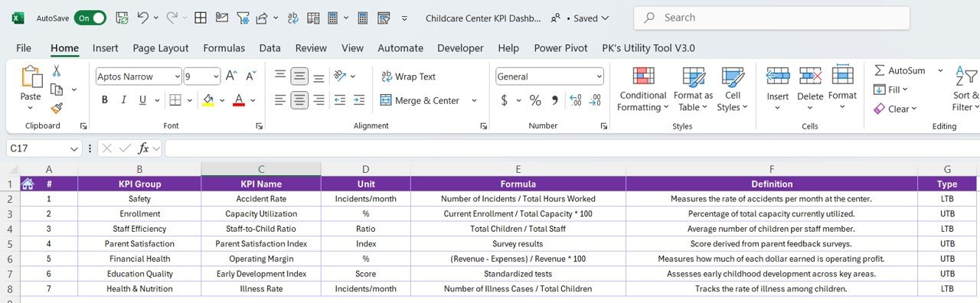Viewport: 980px width, 303px height.
Task: Click Increase Indent icon
Action: 360,99
